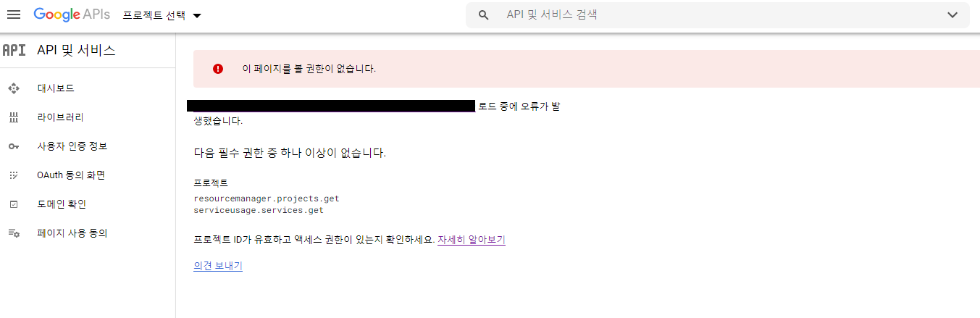980x318 pixels.
Task: Follow the 자세히 알아보기 link
Action: (x=472, y=240)
